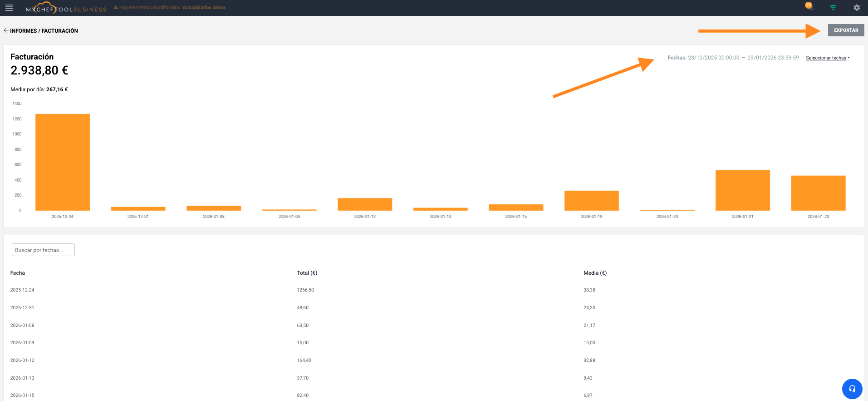The width and height of the screenshot is (868, 401).
Task: Open the settings gear
Action: pyautogui.click(x=857, y=8)
